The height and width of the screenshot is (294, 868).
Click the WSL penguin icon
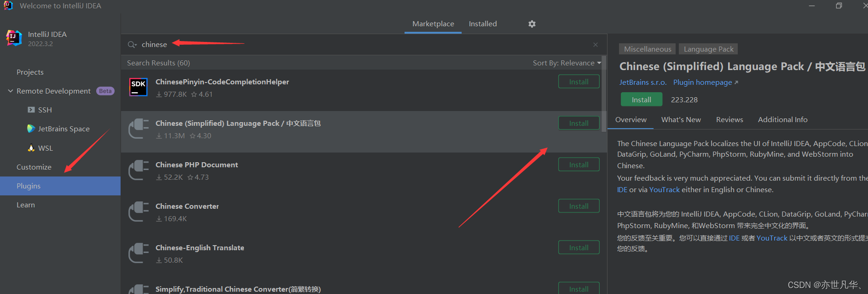click(x=31, y=148)
